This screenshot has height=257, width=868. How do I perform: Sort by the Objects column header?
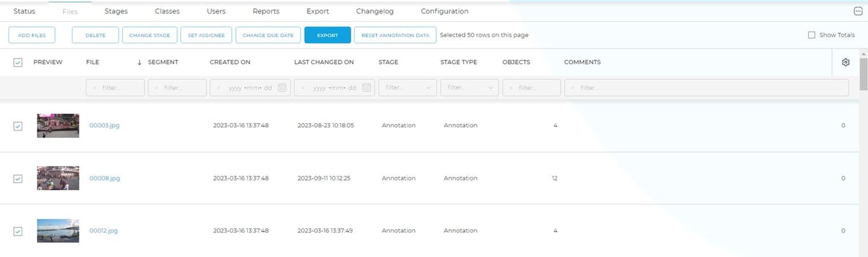pos(516,62)
